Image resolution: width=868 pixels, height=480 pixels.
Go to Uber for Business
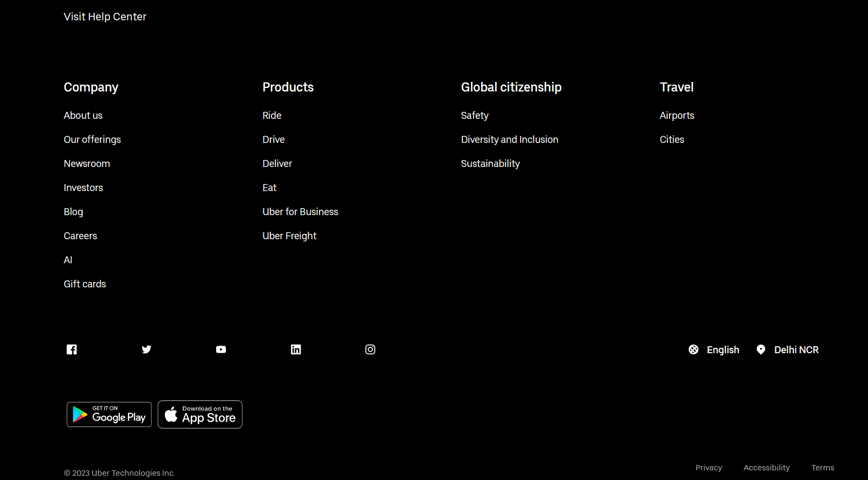[300, 212]
